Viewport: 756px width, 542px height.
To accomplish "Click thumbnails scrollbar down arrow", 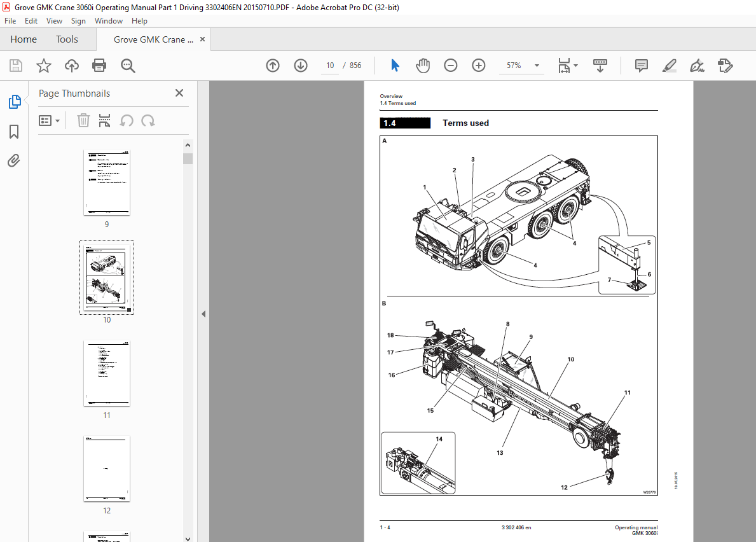I will point(188,539).
